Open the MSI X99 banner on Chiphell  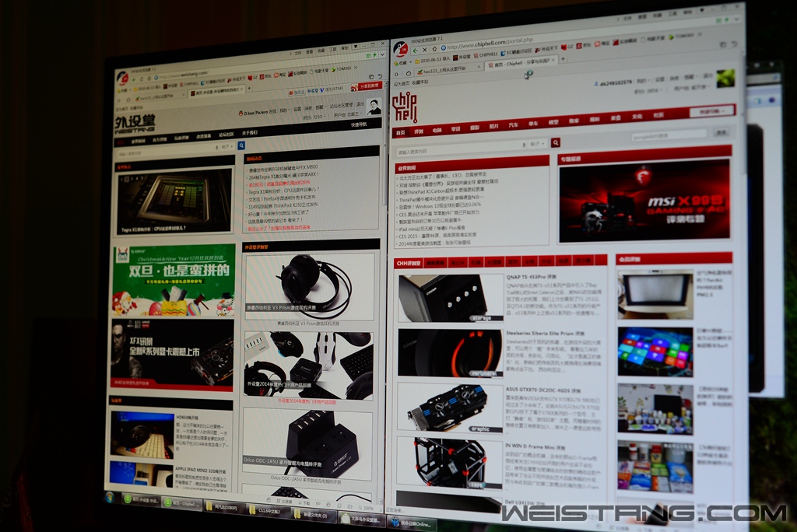pyautogui.click(x=644, y=201)
